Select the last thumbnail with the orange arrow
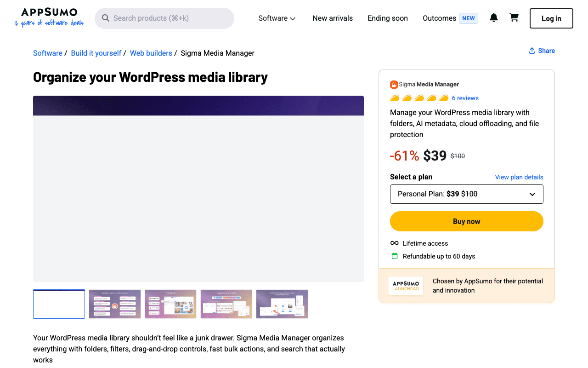Screen dimensions: 588x368 [x=282, y=304]
